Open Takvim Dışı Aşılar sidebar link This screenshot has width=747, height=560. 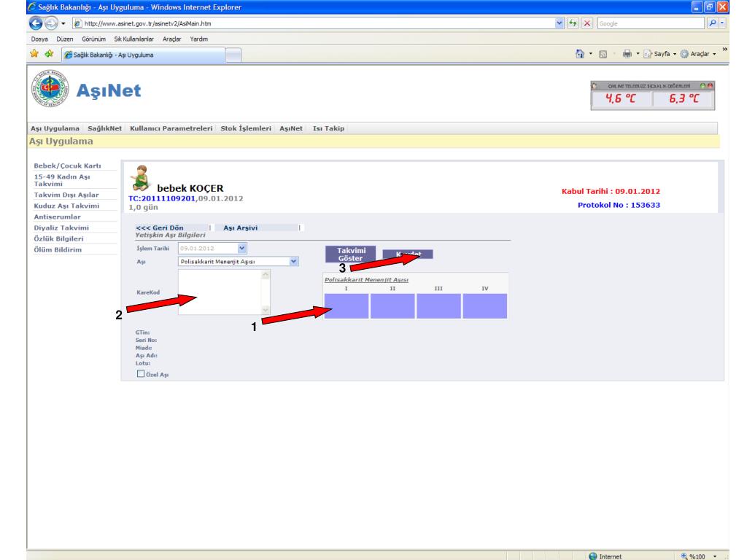tap(66, 195)
